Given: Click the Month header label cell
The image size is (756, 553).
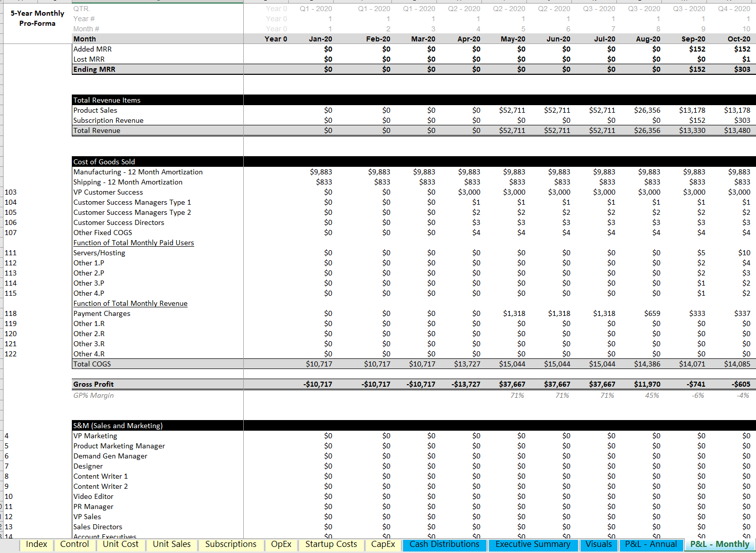Looking at the screenshot, I should [x=84, y=39].
